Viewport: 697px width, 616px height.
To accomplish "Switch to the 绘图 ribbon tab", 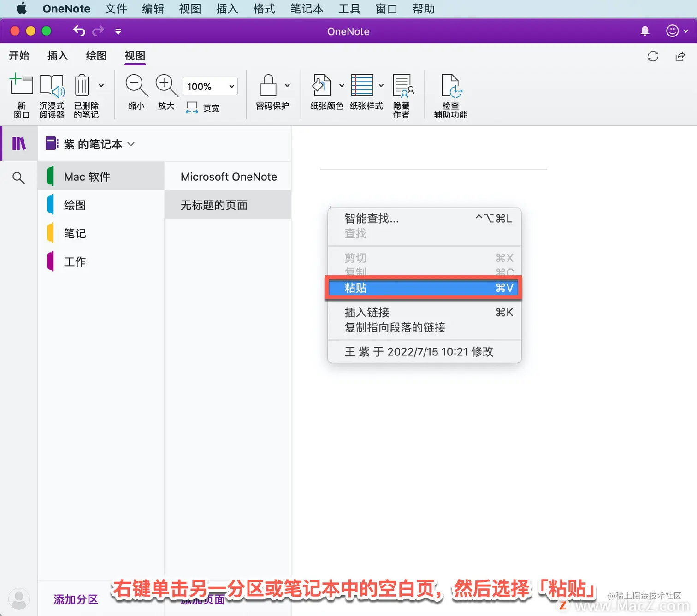I will click(x=96, y=56).
